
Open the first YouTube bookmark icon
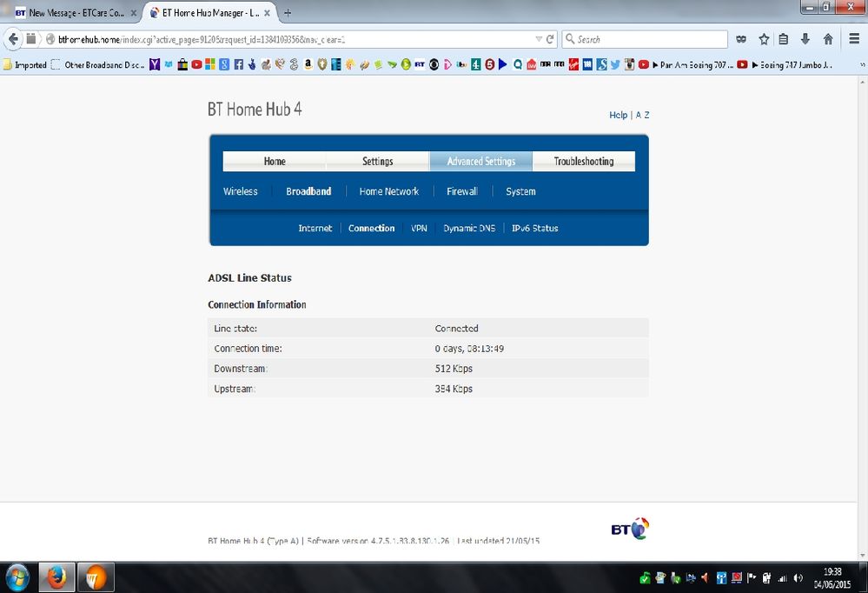click(196, 65)
